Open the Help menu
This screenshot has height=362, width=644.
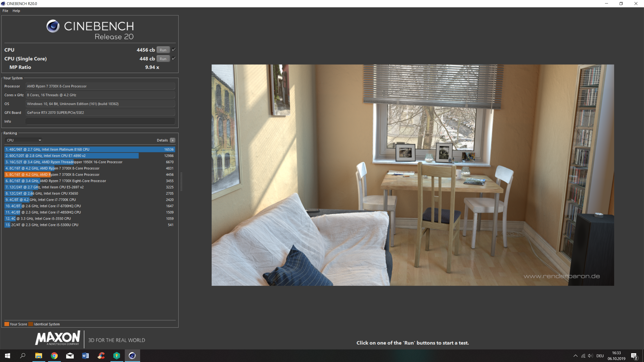click(16, 11)
